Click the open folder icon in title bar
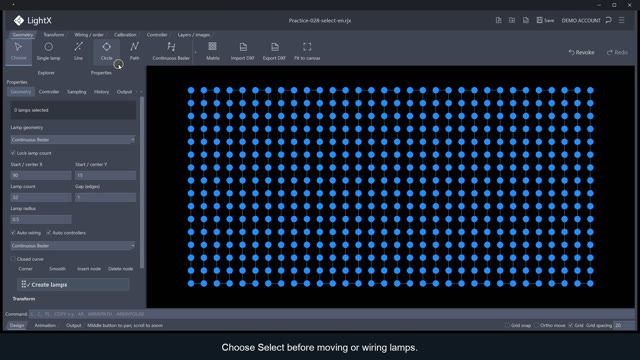The width and height of the screenshot is (640, 360). coord(512,20)
